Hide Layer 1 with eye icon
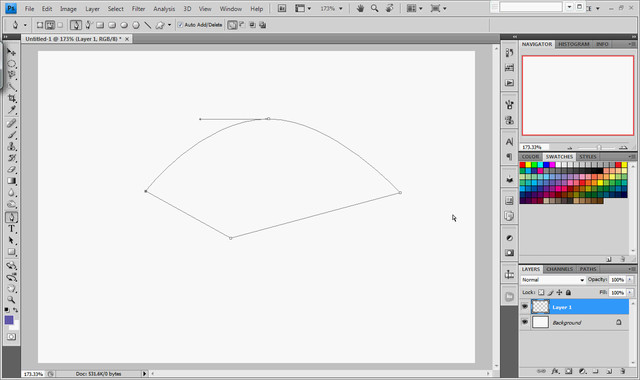 [524, 307]
